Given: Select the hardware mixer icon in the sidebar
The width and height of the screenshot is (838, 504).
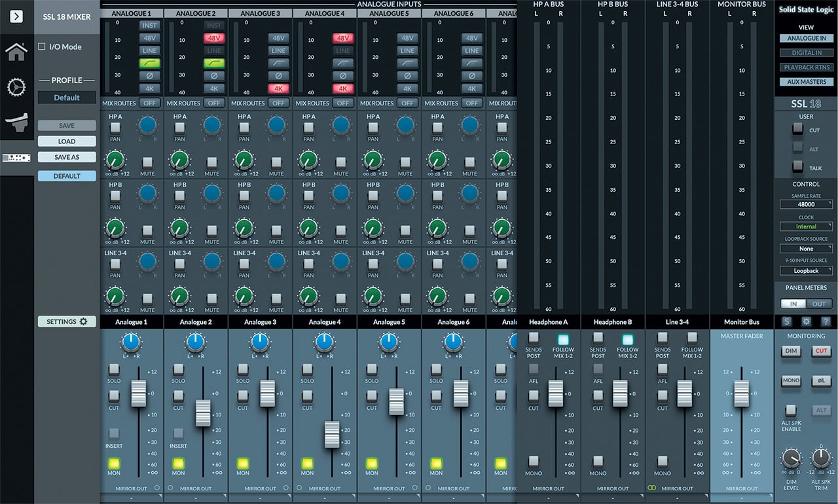Looking at the screenshot, I should click(x=16, y=157).
